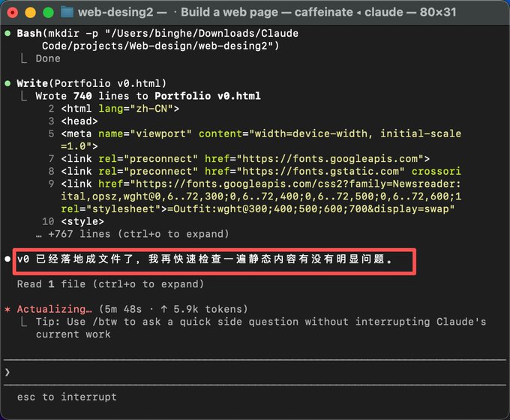This screenshot has height=420, width=510.
Task: Click the white bullet before the v0 message
Action: click(7, 259)
